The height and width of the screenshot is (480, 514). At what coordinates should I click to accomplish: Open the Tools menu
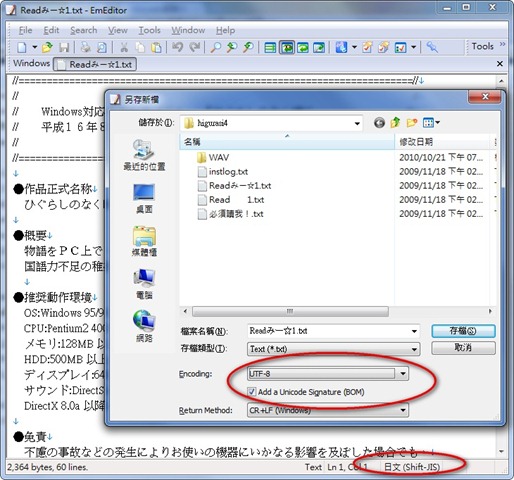coord(149,30)
